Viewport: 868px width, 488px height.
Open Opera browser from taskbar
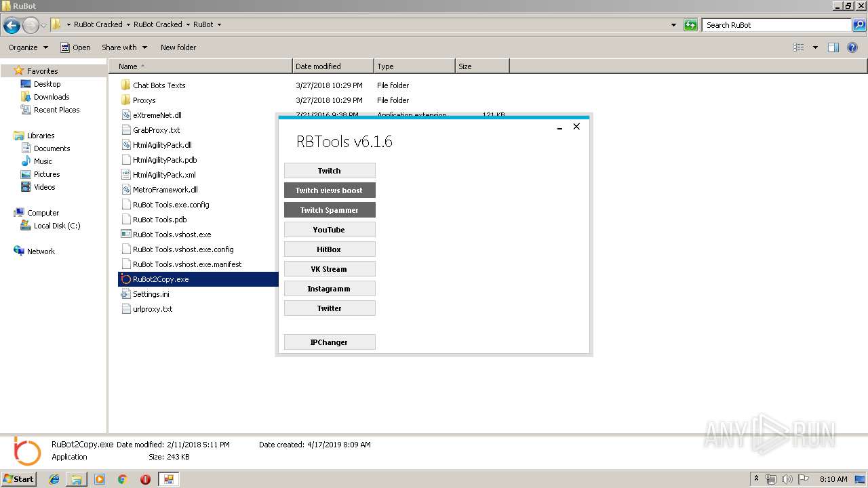145,479
